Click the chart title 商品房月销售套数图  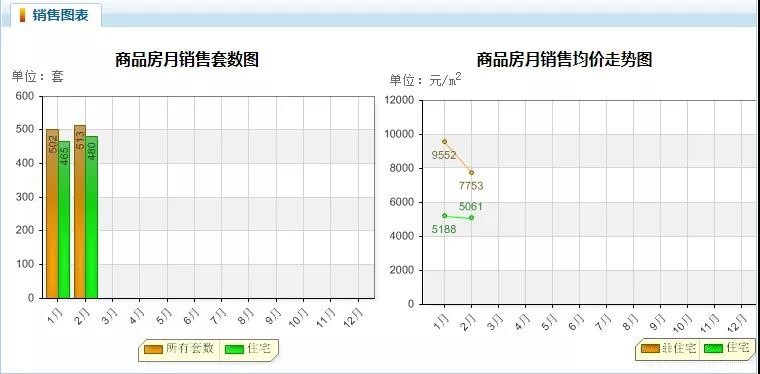click(187, 60)
